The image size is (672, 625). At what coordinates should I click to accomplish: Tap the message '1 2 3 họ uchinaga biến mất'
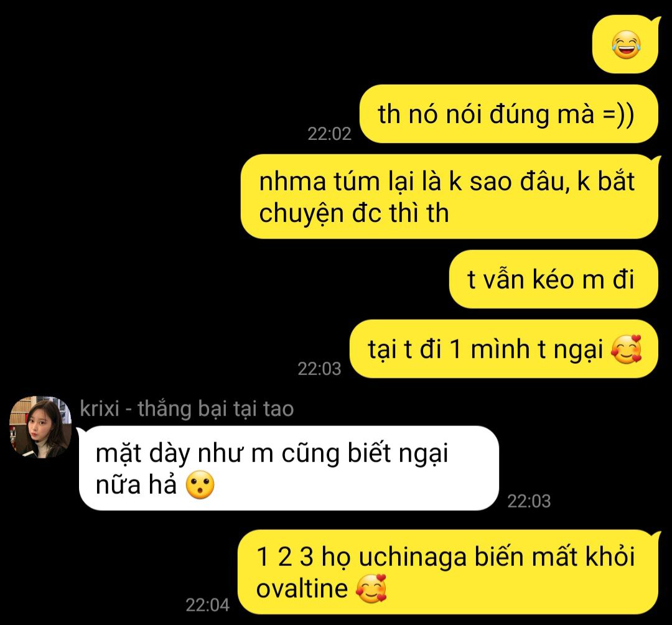[448, 572]
